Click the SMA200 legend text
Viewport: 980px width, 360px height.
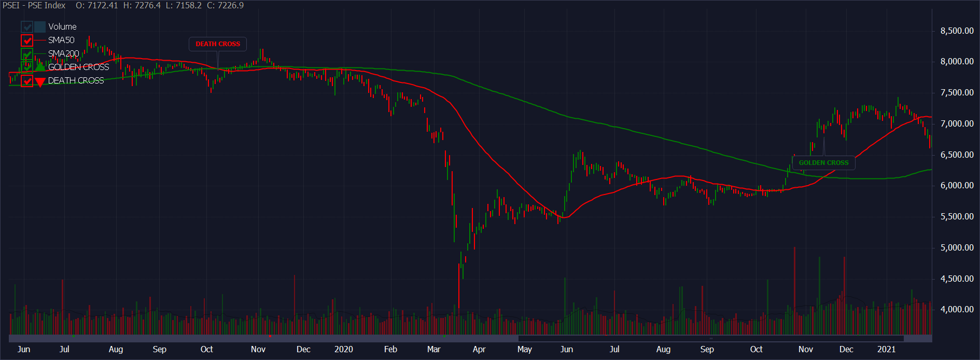pyautogui.click(x=64, y=53)
